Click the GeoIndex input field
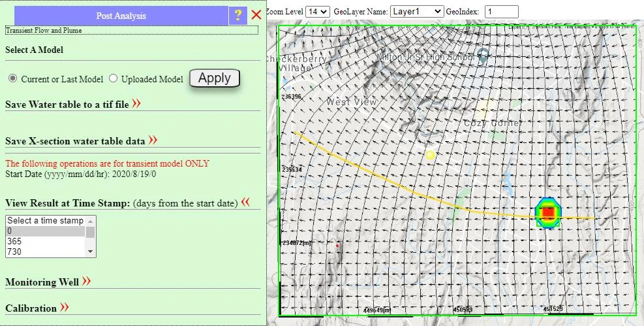 click(x=502, y=12)
